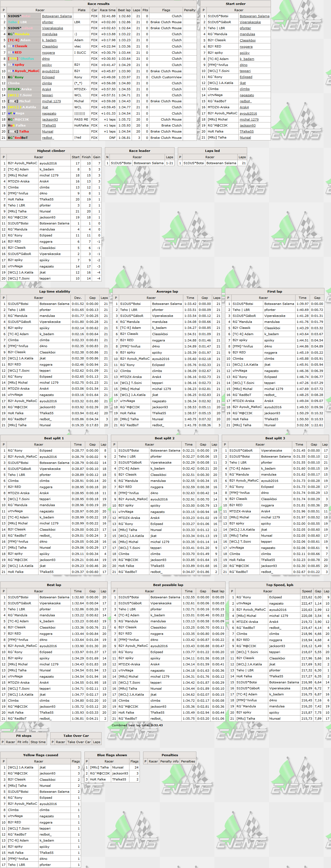Image resolution: width=331 pixels, height=868 pixels.
Task: Open climbs link in Race results table
Action: 47,83
